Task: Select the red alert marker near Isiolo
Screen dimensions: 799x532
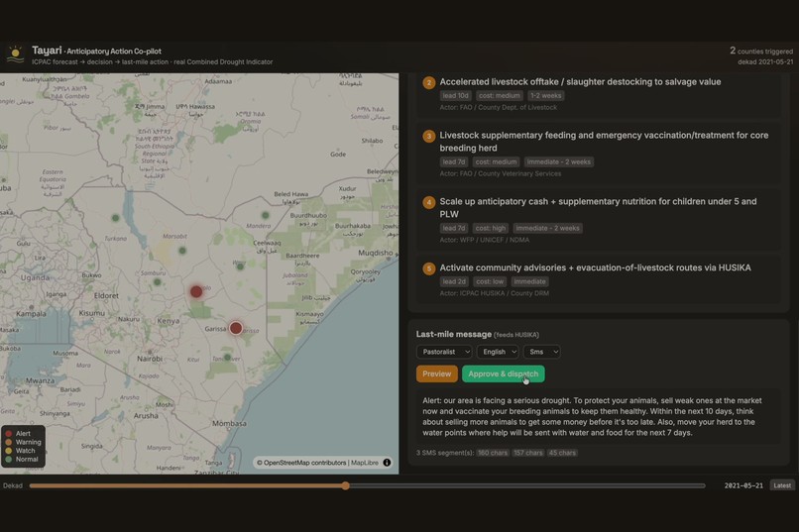Action: point(196,291)
